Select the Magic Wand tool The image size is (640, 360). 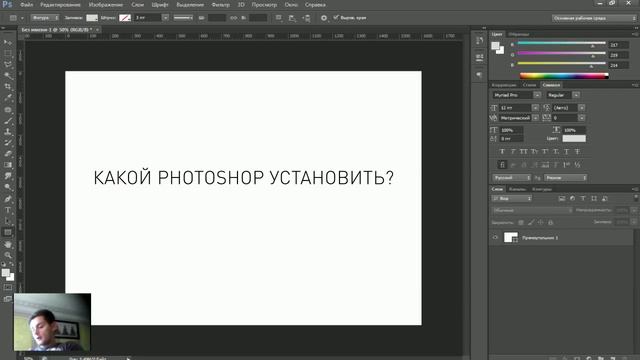click(x=8, y=76)
